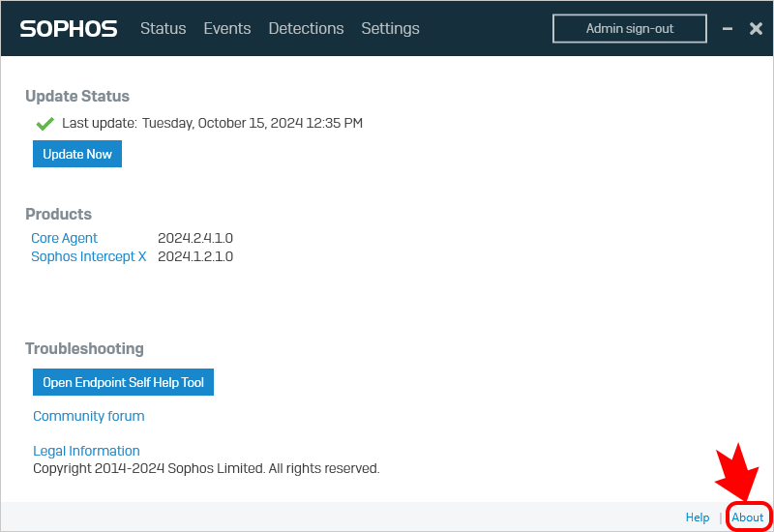Open the About link in the footer

click(747, 517)
